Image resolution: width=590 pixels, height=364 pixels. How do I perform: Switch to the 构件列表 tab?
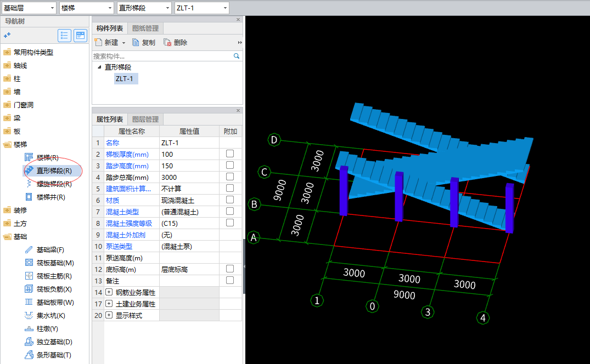[110, 29]
